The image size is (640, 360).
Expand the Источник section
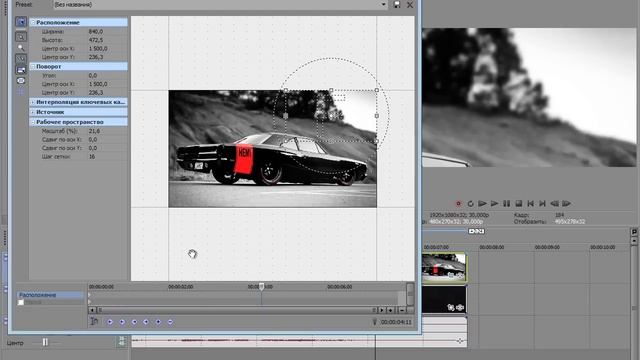(33, 112)
